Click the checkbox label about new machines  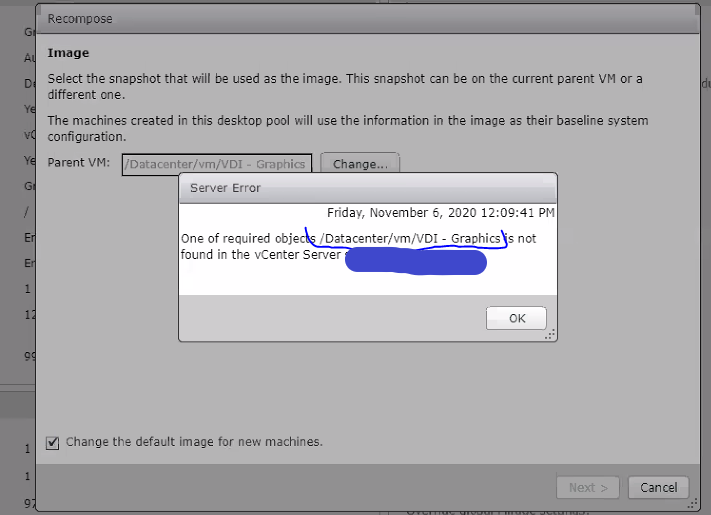[x=194, y=442]
